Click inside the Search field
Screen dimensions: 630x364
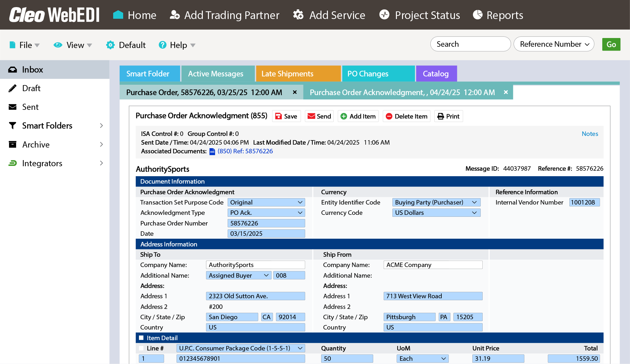(470, 44)
